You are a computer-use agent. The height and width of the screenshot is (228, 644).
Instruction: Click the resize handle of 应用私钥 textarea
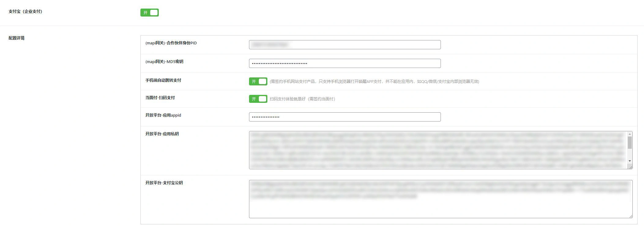pyautogui.click(x=630, y=166)
